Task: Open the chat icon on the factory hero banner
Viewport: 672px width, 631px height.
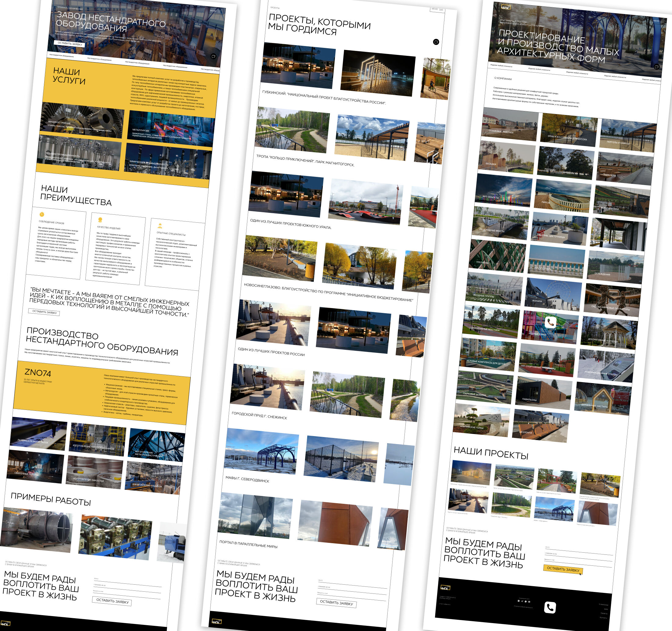Action: pos(213,56)
